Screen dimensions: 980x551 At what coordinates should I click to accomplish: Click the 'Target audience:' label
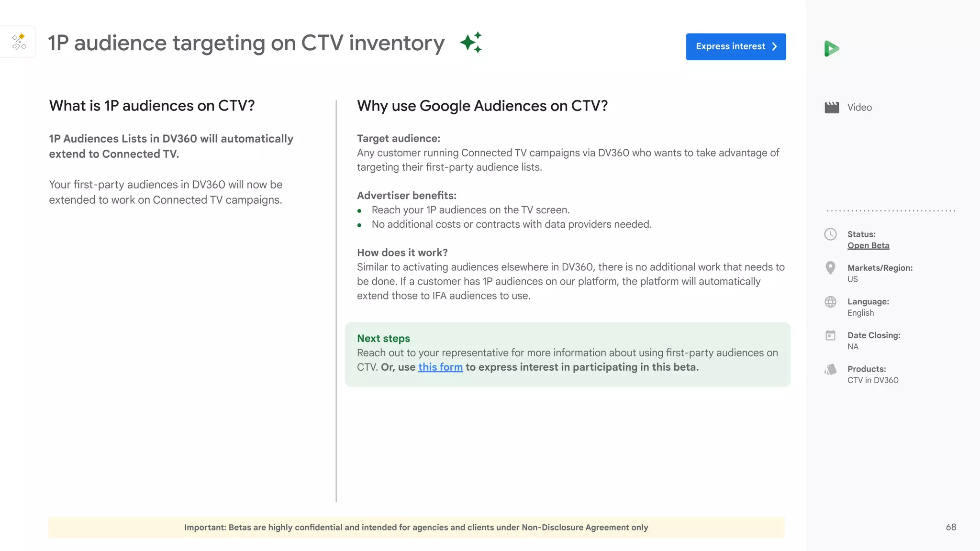coord(399,138)
